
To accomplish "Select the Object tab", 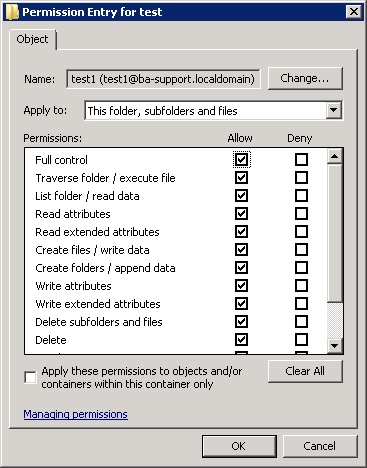I will (32, 39).
